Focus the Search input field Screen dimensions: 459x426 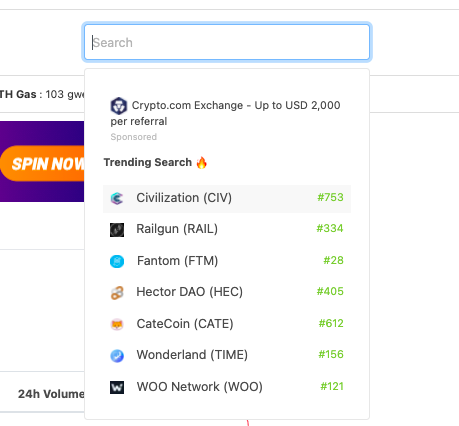[x=227, y=42]
